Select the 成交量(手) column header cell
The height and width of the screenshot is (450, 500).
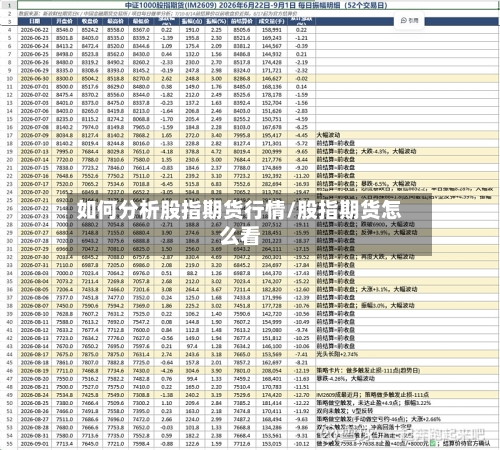(272, 21)
